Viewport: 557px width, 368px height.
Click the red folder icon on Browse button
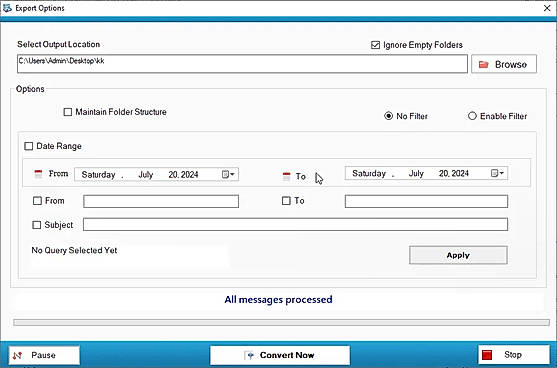point(483,64)
